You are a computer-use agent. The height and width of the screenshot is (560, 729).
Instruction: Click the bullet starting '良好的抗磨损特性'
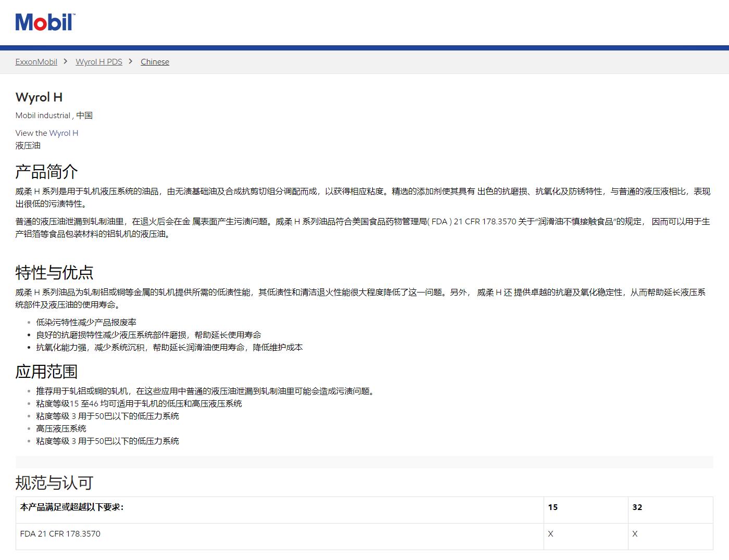tap(148, 335)
